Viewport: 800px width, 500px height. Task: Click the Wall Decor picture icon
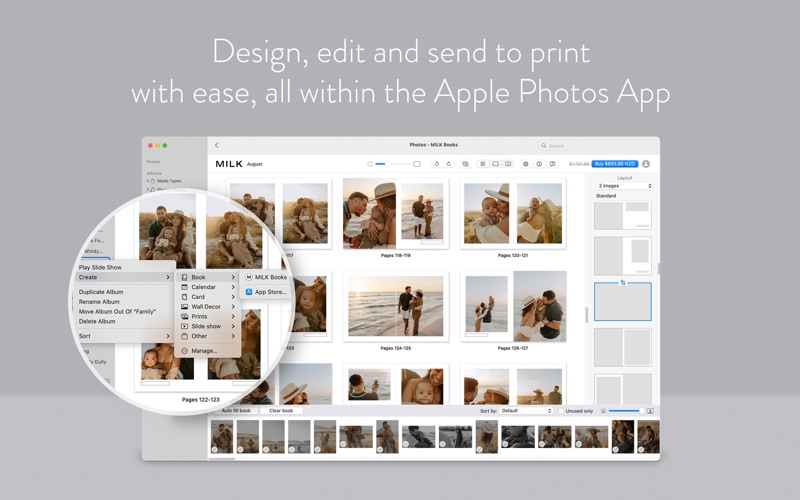coord(185,307)
